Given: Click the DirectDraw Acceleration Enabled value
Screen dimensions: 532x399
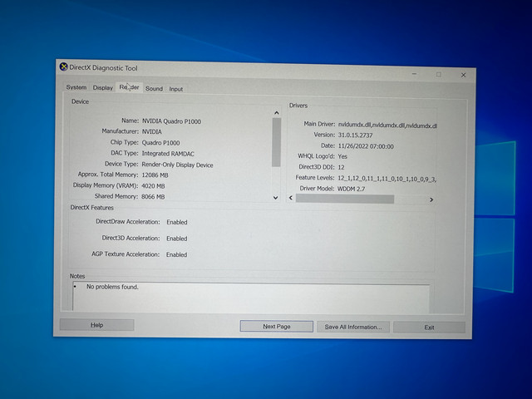Looking at the screenshot, I should 177,222.
